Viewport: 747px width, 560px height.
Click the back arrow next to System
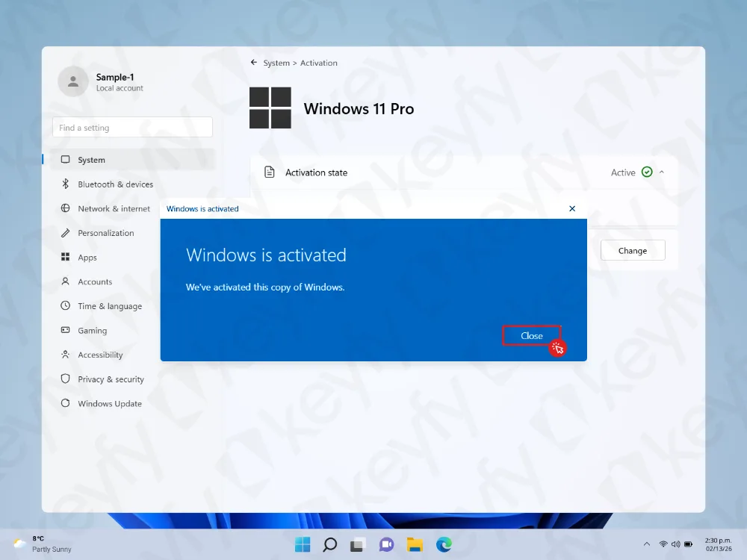coord(254,63)
